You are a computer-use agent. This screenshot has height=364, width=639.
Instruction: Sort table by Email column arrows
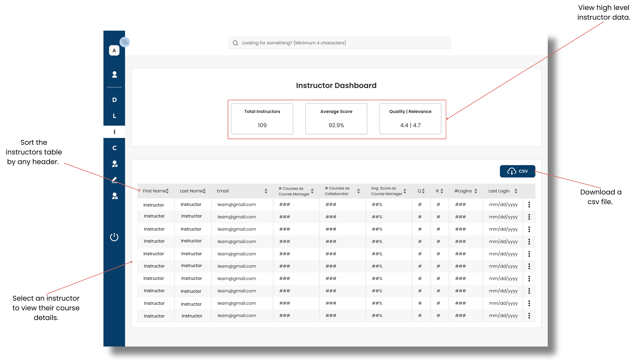(x=266, y=191)
